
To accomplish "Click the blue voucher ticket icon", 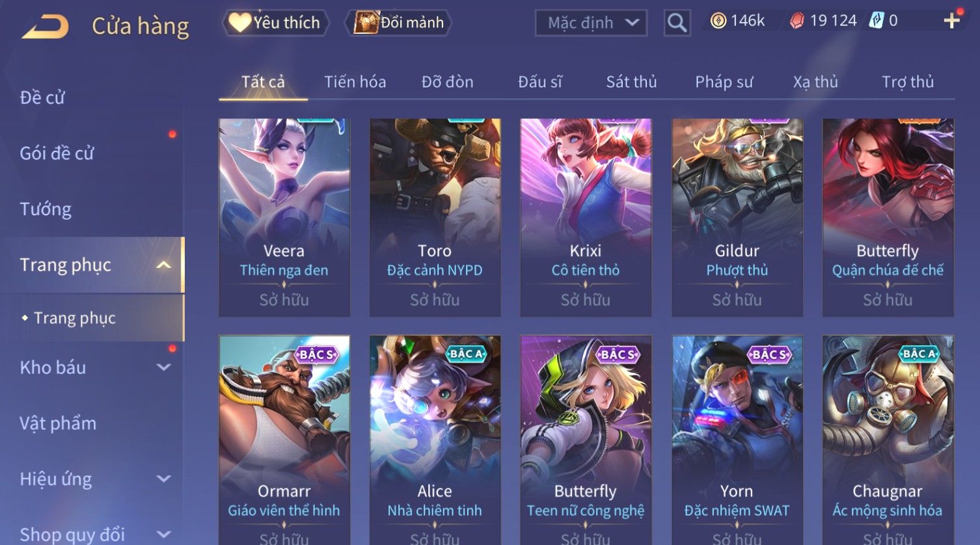I will tap(877, 21).
